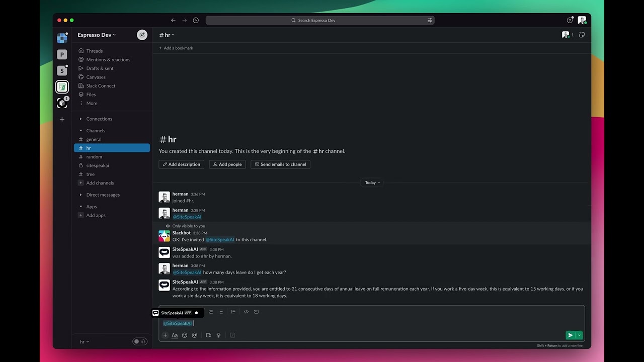Open the attachment plus menu in composer
The height and width of the screenshot is (362, 644).
(x=165, y=335)
